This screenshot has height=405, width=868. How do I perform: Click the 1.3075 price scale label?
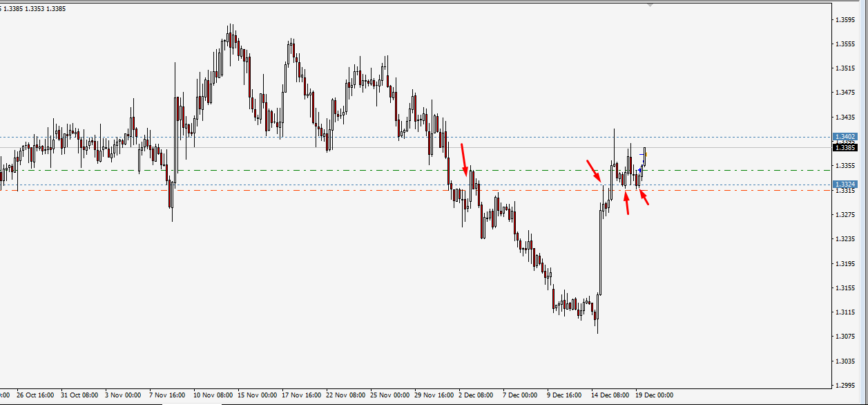(x=846, y=337)
